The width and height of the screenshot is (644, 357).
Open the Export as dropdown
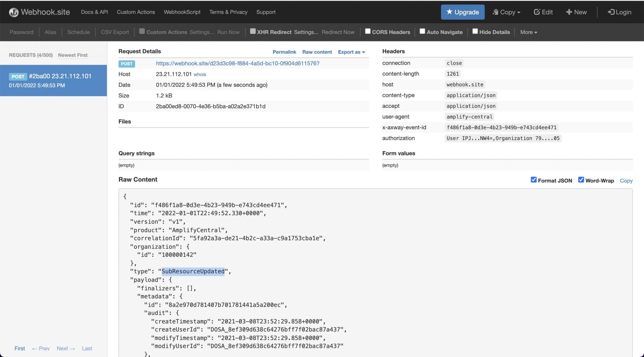click(x=351, y=52)
